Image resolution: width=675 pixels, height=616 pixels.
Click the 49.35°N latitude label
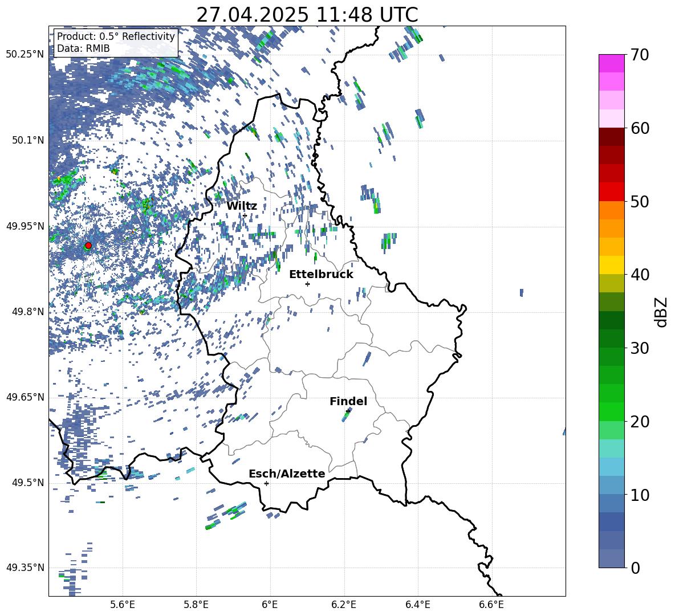(x=25, y=568)
